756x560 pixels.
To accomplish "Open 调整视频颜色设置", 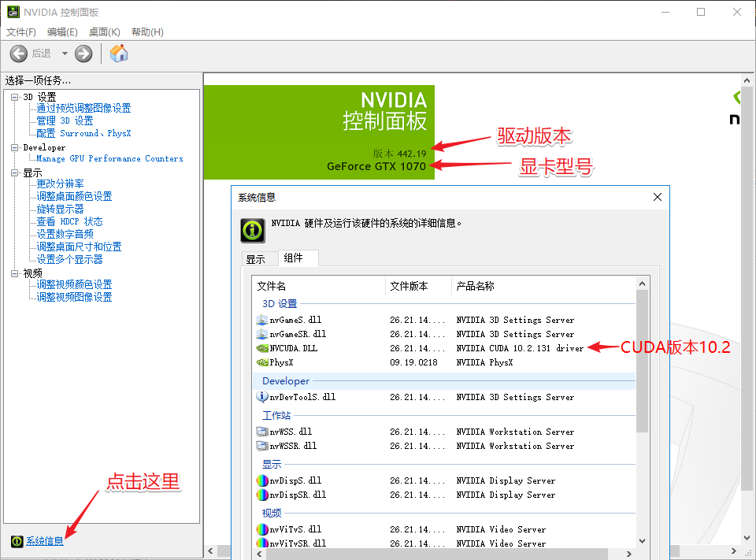I will click(74, 284).
